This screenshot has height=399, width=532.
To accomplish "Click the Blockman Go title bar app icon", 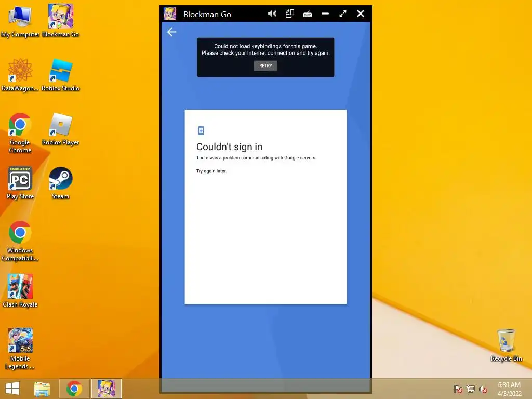I will pyautogui.click(x=170, y=14).
